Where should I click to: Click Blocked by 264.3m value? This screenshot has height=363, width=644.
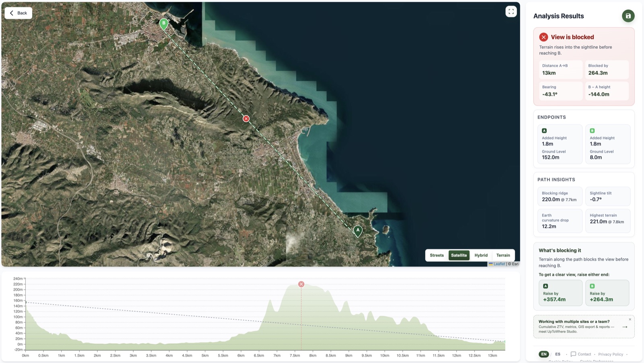(x=598, y=73)
